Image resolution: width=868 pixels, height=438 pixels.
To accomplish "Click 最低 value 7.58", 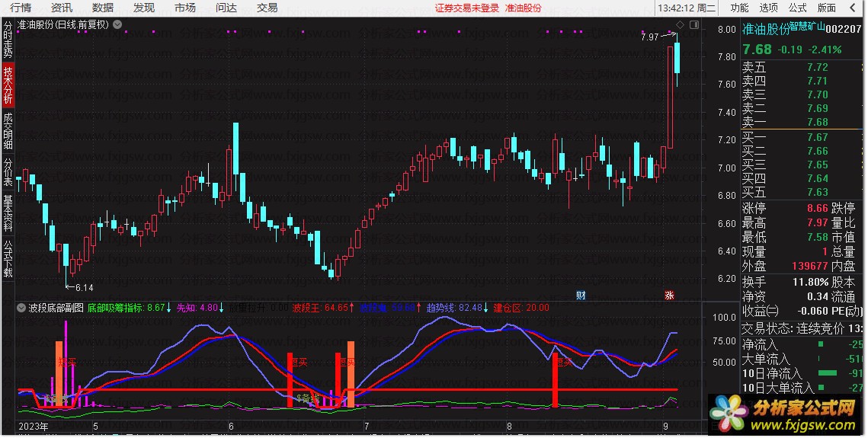I will [817, 237].
